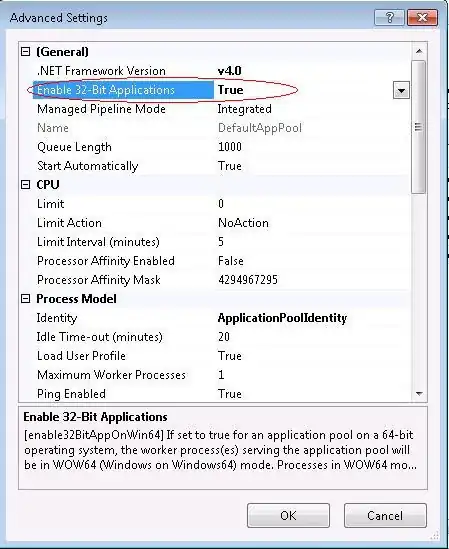Screen dimensions: 449x549
Task: Select the Managed Pipeline Mode property
Action: [101, 109]
